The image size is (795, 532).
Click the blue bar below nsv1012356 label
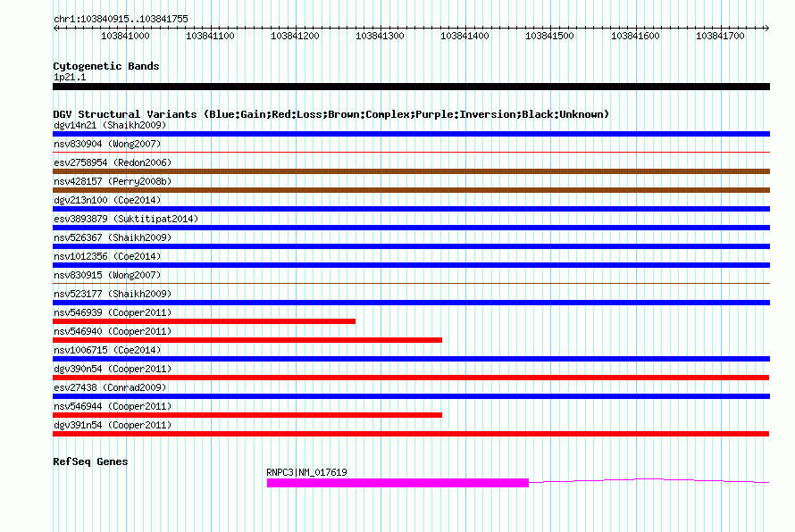411,265
